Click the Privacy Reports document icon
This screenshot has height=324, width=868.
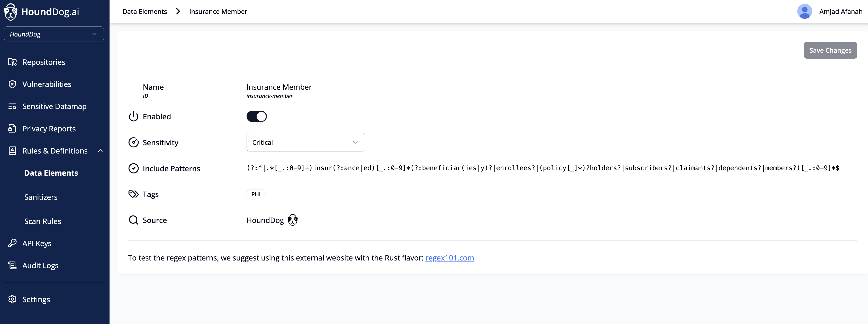coord(12,129)
